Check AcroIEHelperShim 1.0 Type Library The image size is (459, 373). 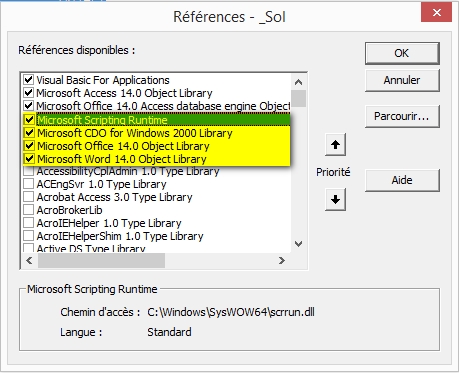point(28,236)
